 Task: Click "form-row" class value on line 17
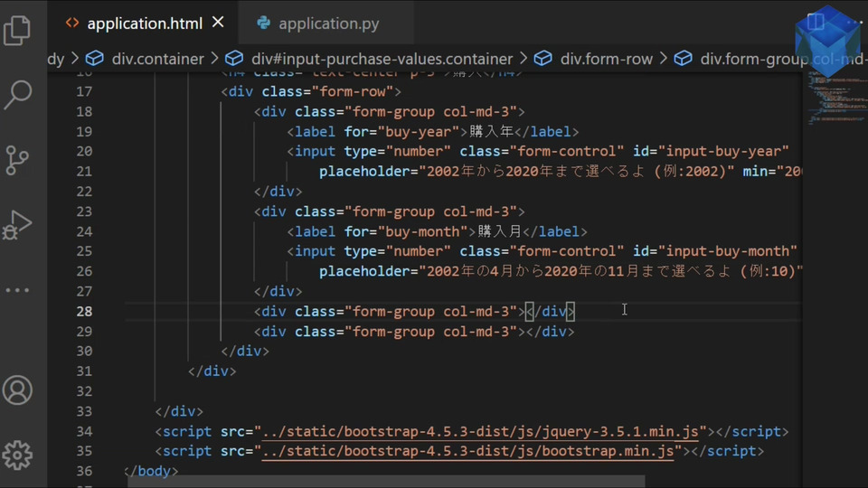click(x=353, y=91)
